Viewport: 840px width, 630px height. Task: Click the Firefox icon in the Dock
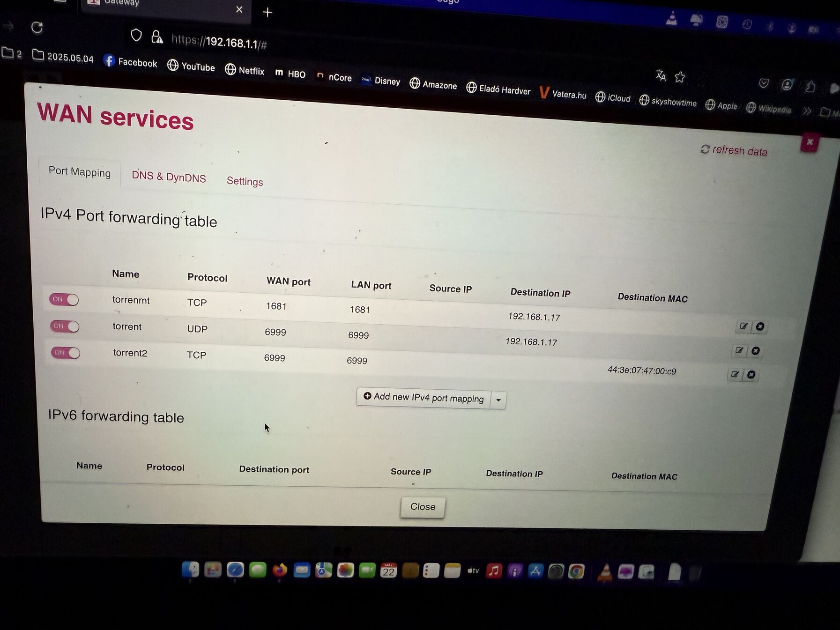(x=280, y=570)
